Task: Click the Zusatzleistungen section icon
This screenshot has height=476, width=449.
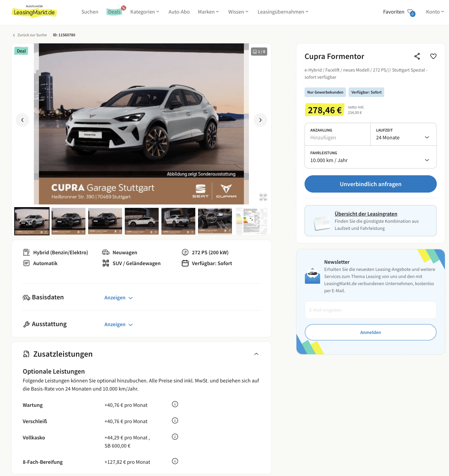Action: point(26,354)
